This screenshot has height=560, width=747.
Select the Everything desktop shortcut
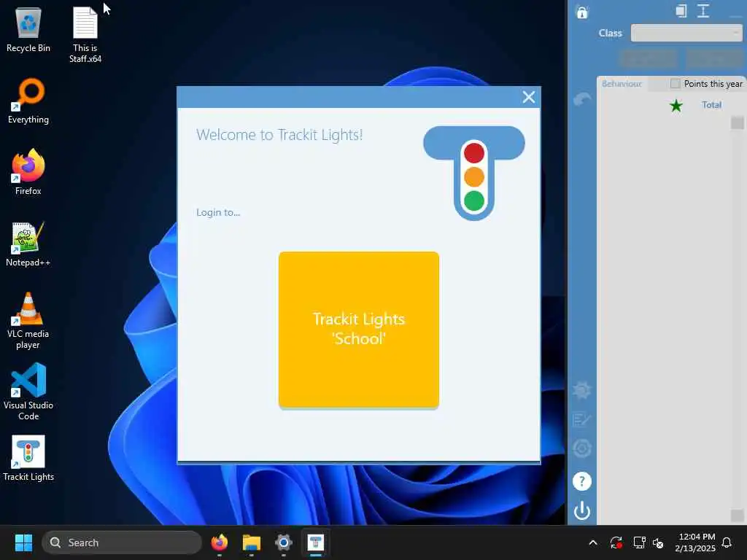[x=28, y=101]
